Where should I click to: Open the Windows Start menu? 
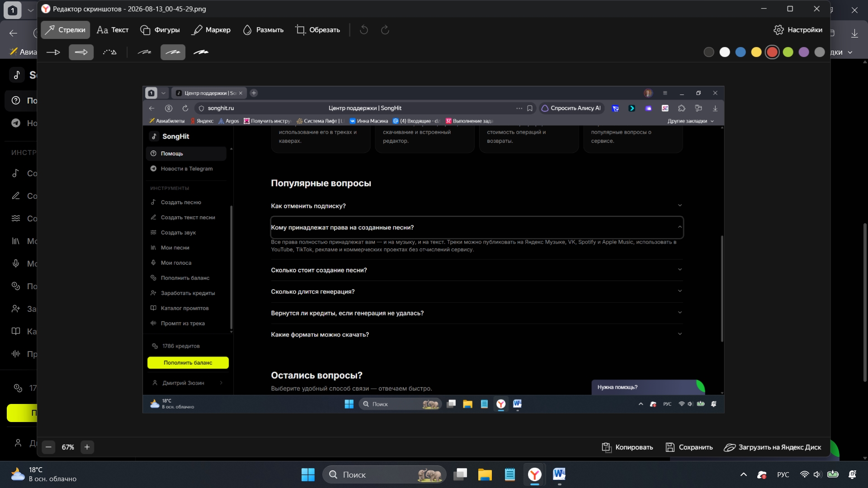point(308,474)
